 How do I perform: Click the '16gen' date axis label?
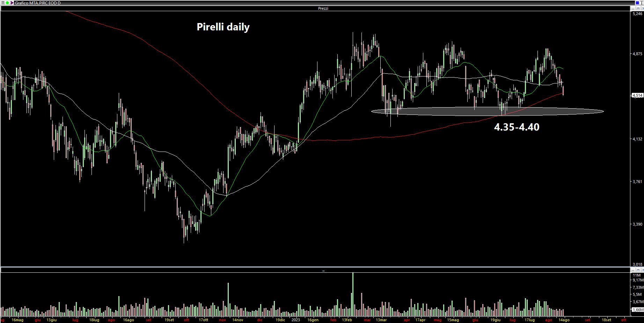(313, 320)
